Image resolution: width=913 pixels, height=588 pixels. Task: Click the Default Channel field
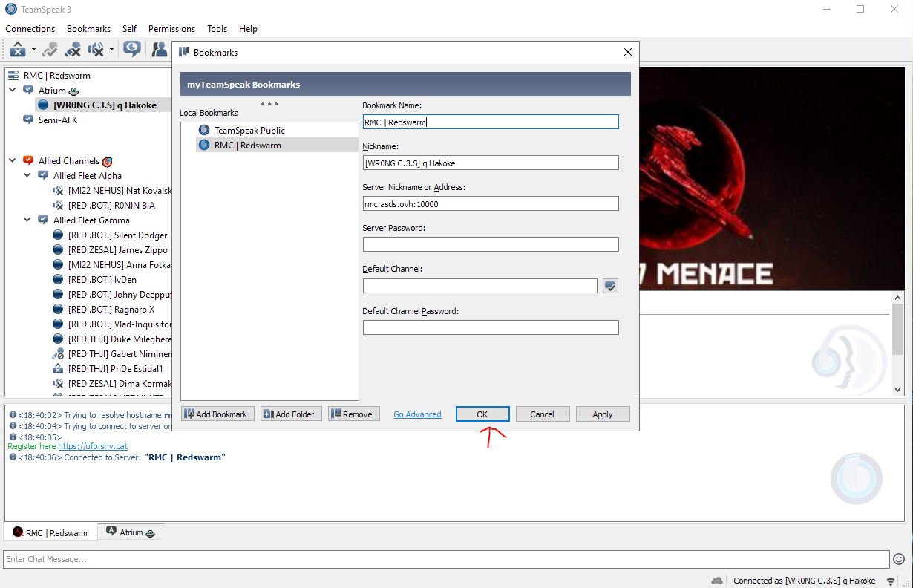(x=480, y=286)
